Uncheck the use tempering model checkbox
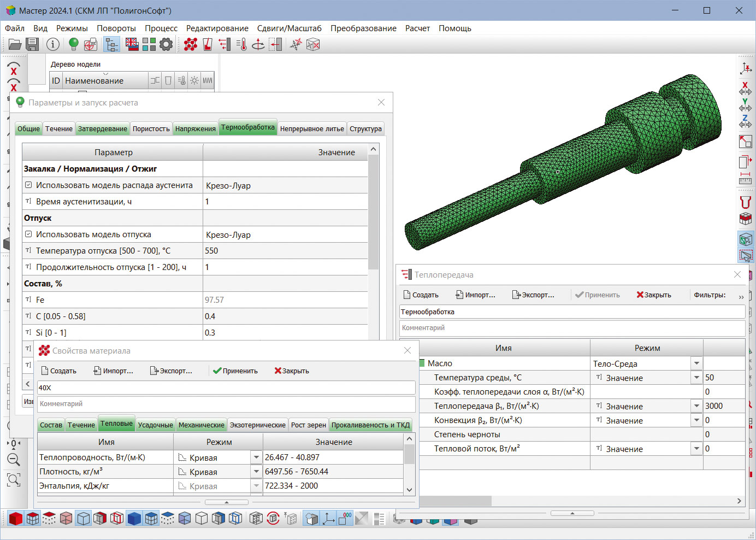This screenshot has height=540, width=756. click(x=28, y=234)
